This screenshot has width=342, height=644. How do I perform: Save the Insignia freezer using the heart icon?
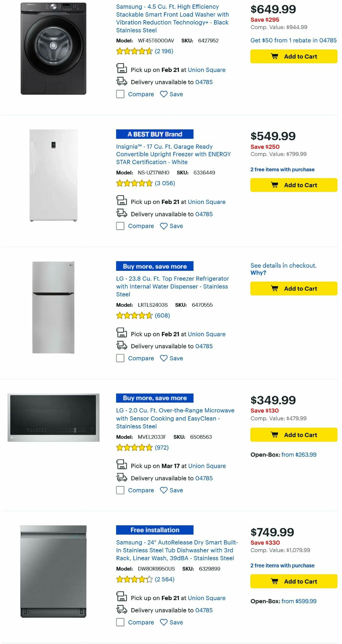click(x=163, y=226)
